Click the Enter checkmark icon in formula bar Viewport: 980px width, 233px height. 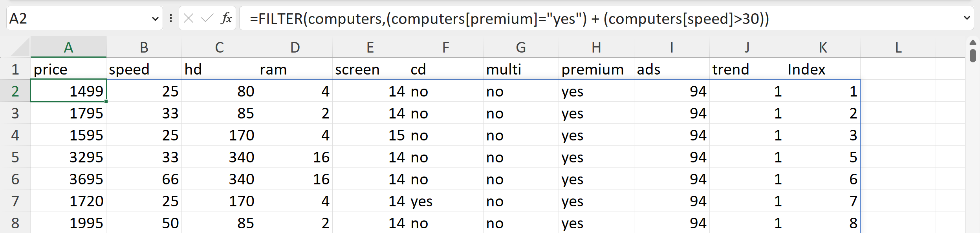[207, 18]
